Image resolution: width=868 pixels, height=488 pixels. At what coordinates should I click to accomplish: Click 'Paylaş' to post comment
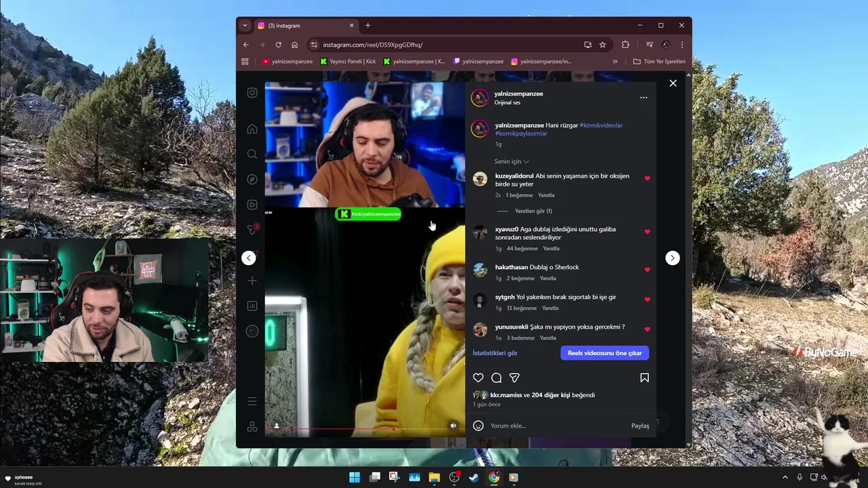640,426
